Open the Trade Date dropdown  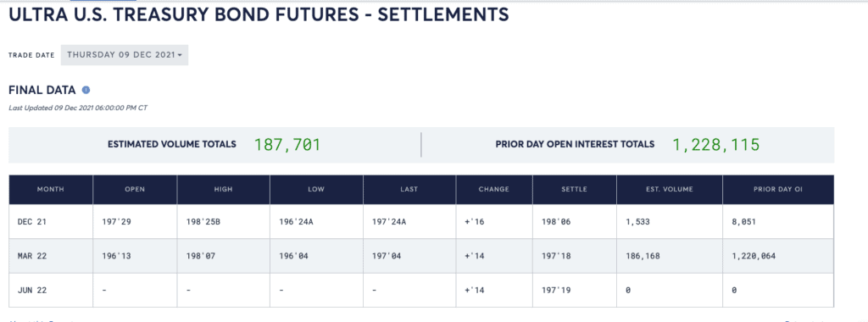coord(125,55)
